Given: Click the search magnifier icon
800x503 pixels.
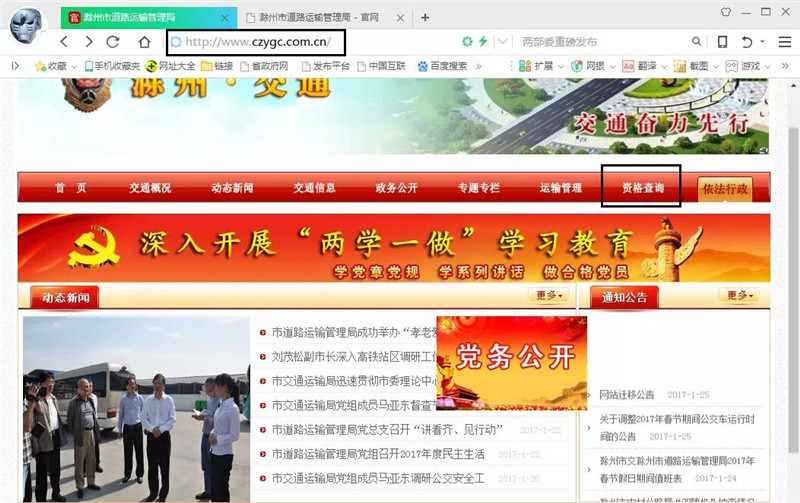Looking at the screenshot, I should pyautogui.click(x=697, y=42).
